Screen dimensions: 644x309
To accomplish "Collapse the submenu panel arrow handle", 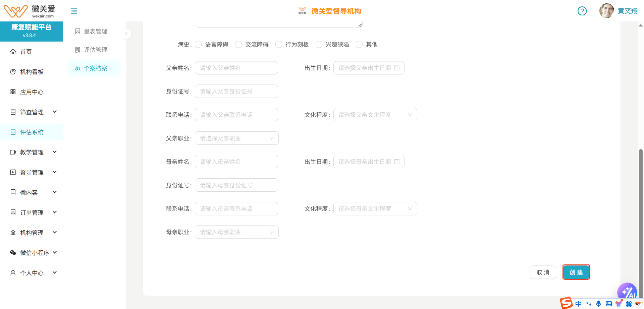I will 126,34.
